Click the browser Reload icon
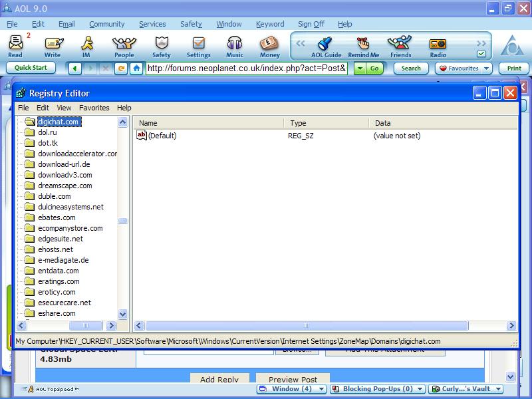Image resolution: width=532 pixels, height=399 pixels. pyautogui.click(x=121, y=68)
